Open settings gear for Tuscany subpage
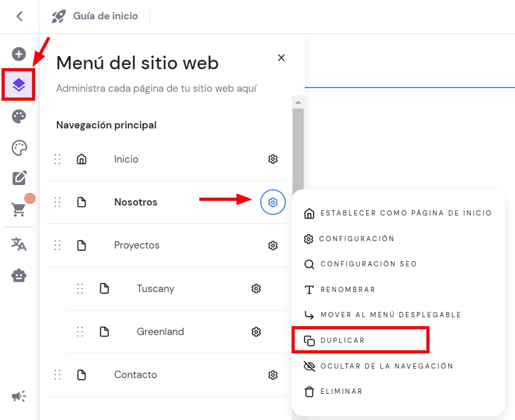 [256, 288]
